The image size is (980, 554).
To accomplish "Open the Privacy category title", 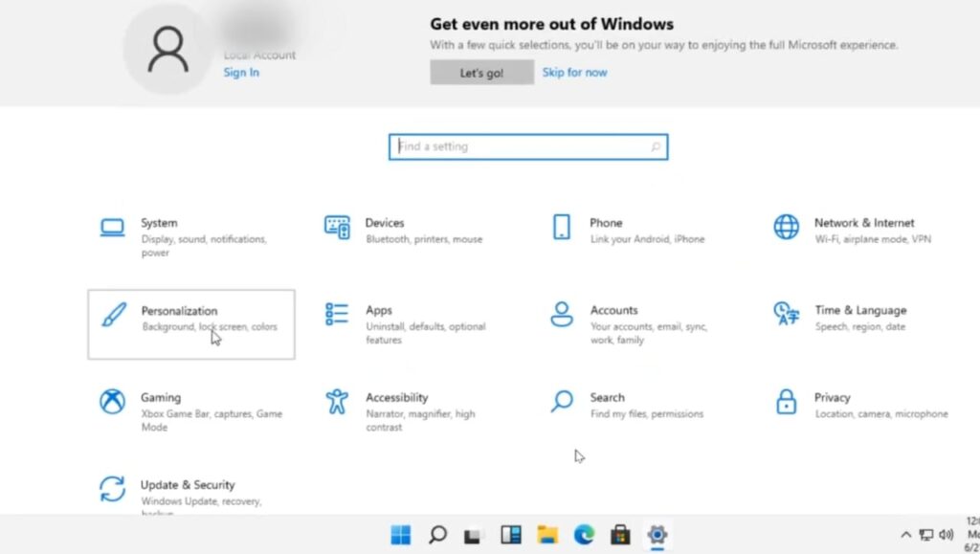I will (832, 398).
